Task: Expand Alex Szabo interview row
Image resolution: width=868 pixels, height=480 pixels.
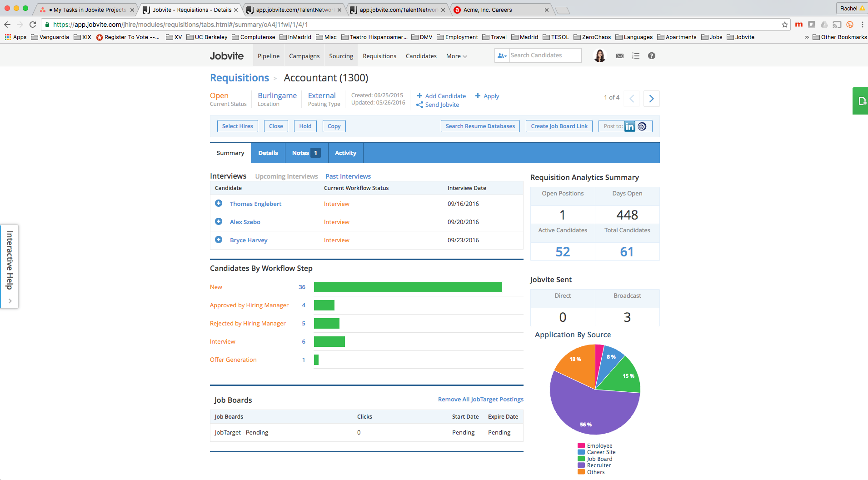Action: coord(219,222)
